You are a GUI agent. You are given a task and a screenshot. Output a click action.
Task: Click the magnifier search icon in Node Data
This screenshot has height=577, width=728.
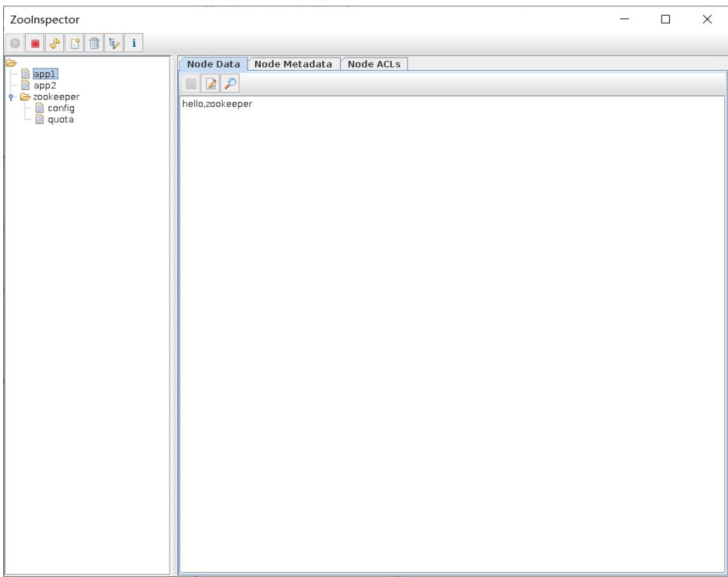[x=230, y=84]
